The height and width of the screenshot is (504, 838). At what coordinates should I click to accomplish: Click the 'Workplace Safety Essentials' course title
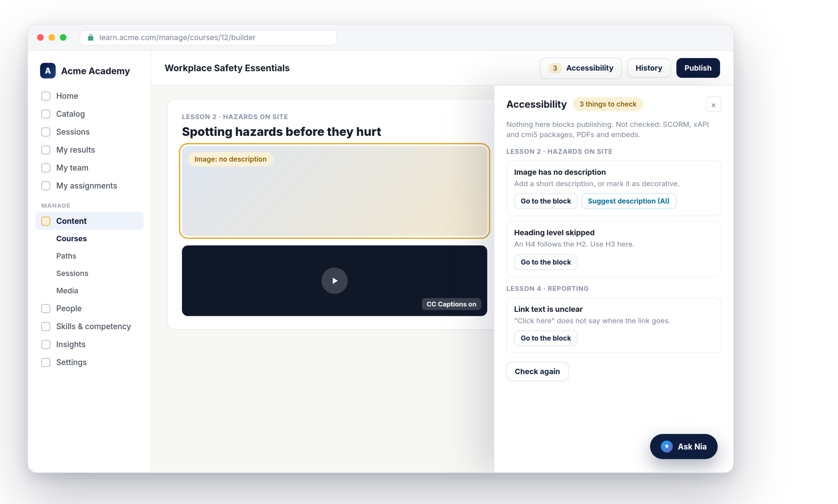coord(227,68)
